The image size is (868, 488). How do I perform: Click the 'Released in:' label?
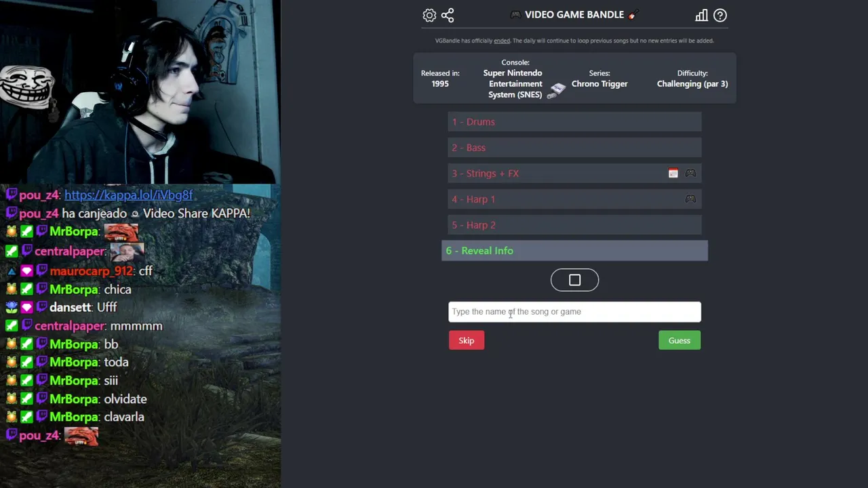pos(440,73)
